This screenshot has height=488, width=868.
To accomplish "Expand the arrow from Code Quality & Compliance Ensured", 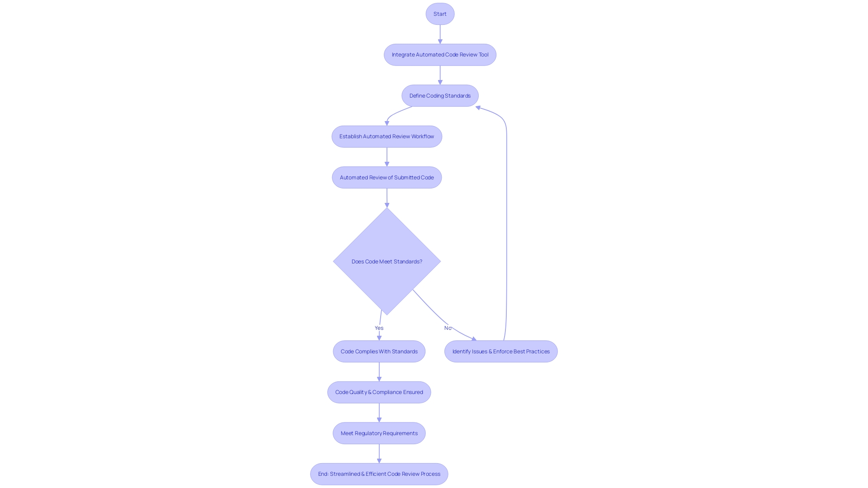I will click(x=379, y=413).
